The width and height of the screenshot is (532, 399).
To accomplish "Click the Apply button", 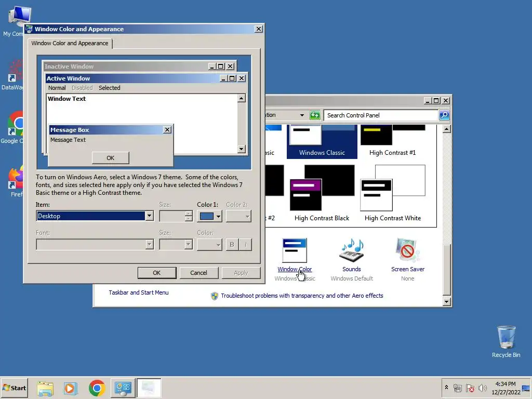I will pyautogui.click(x=241, y=273).
